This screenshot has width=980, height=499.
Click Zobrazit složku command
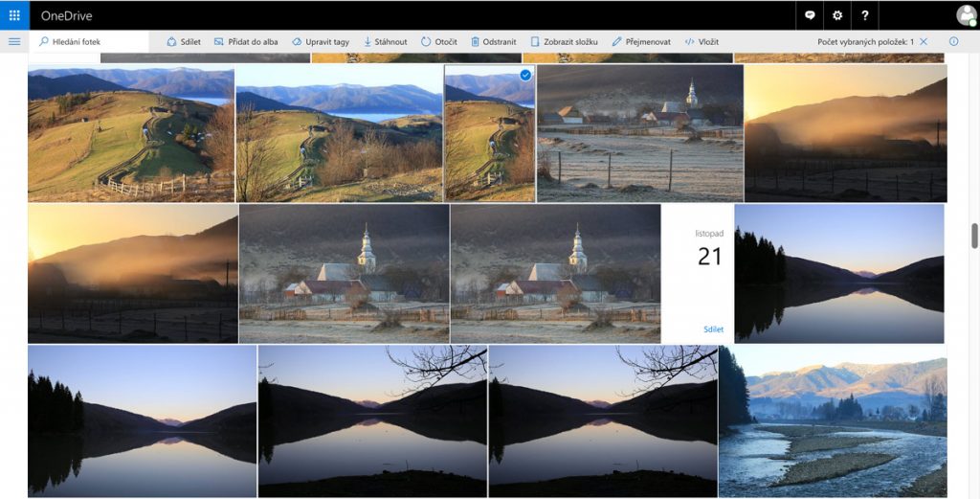(x=565, y=42)
